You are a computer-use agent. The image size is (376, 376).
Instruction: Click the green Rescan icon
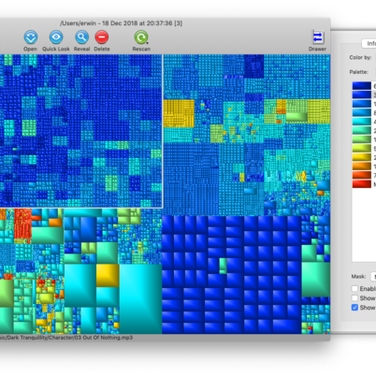pyautogui.click(x=141, y=37)
